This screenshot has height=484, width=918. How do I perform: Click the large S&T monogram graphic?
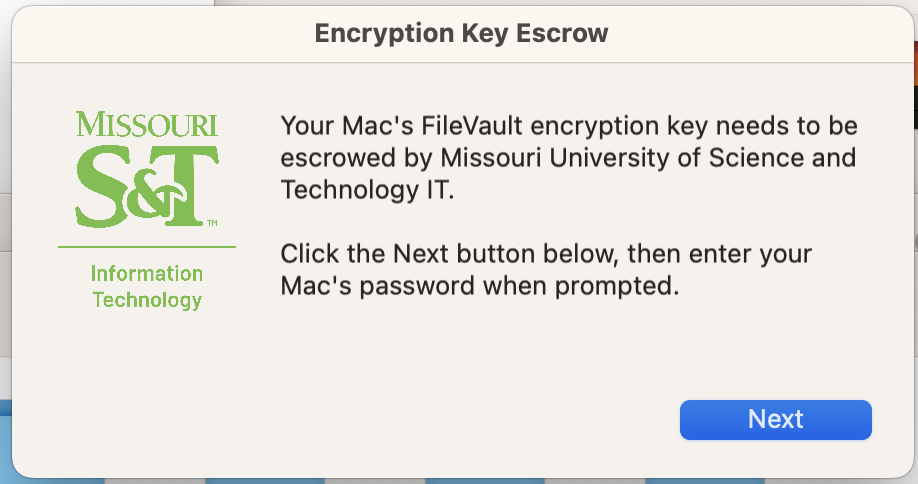(x=147, y=186)
